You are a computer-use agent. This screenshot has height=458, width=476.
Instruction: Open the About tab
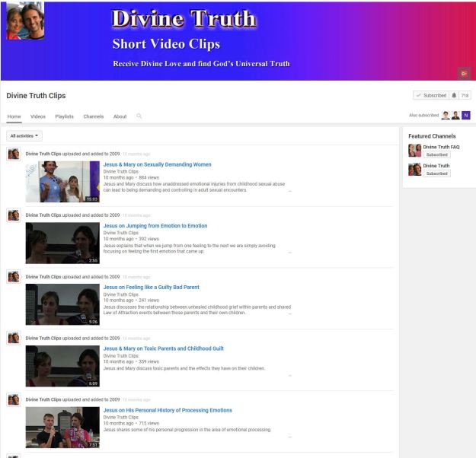coord(120,116)
